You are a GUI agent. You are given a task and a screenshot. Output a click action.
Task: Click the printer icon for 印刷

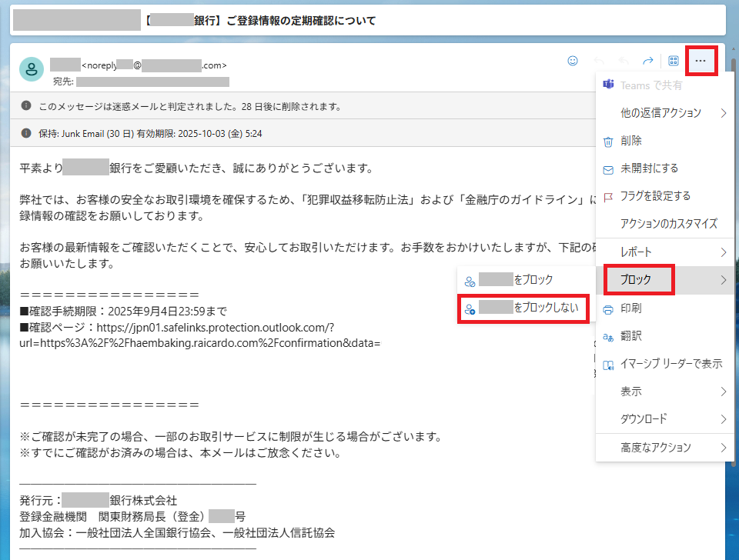pyautogui.click(x=608, y=309)
